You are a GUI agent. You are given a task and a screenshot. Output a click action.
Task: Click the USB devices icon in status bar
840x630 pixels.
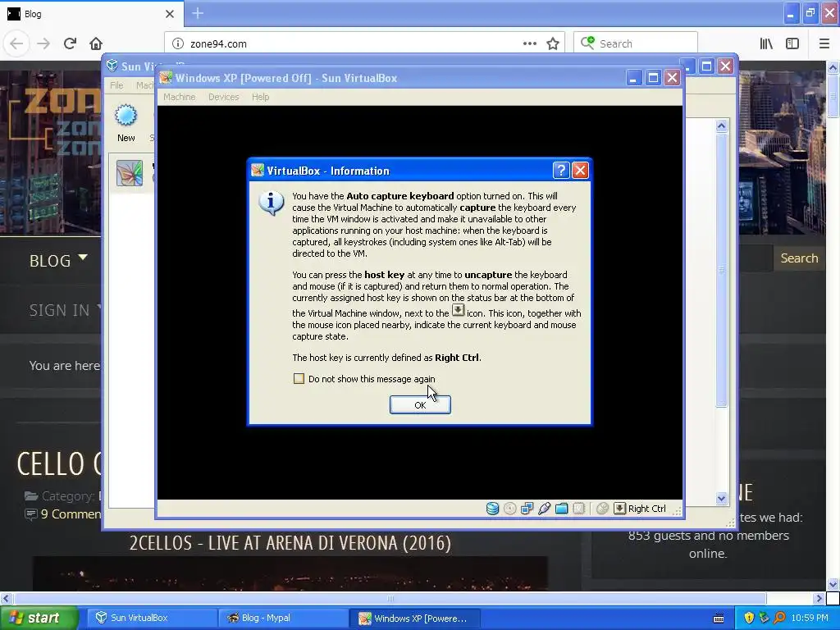point(545,509)
